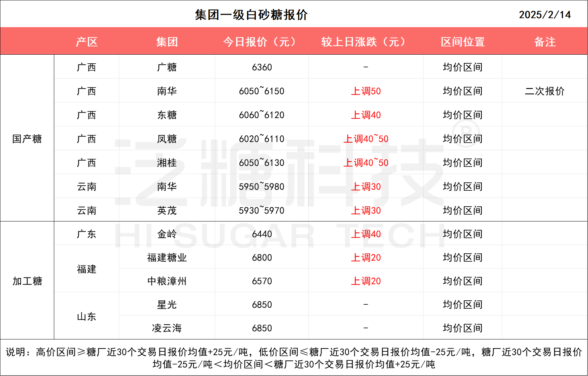Select the 集团 column header
Screen dimensions: 588x376
click(167, 42)
